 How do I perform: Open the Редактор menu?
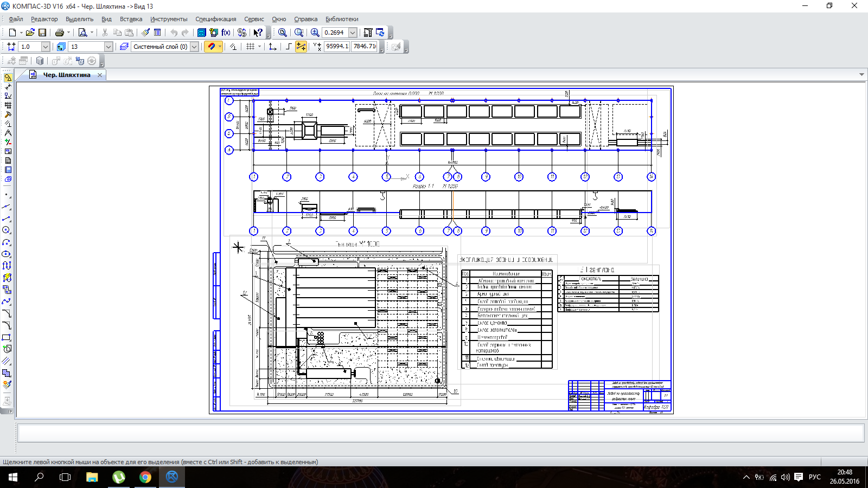pos(44,19)
